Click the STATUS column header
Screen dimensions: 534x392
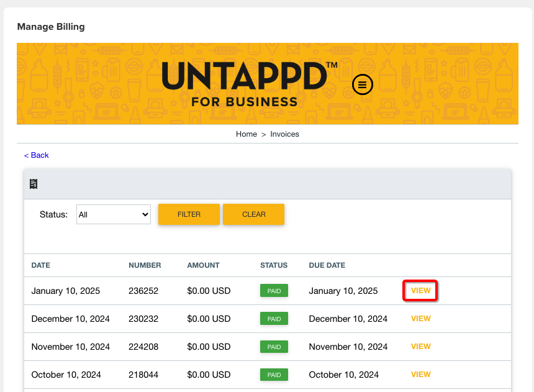(274, 265)
